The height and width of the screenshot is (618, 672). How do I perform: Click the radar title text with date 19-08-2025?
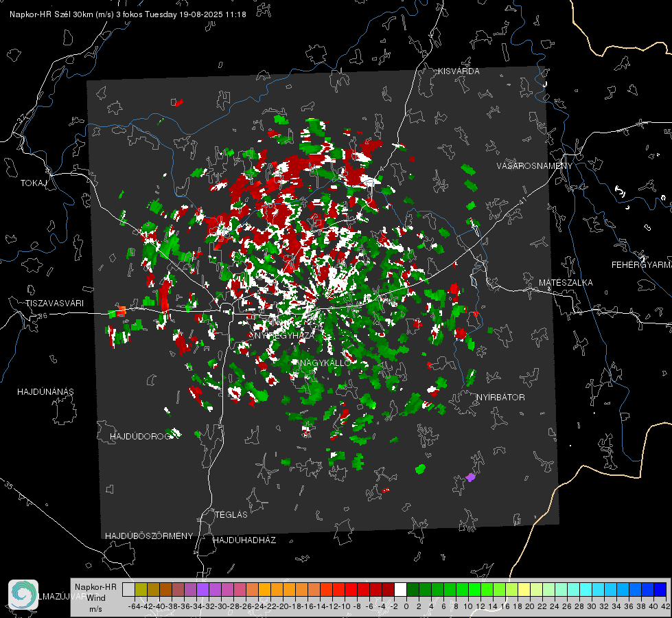tap(128, 14)
